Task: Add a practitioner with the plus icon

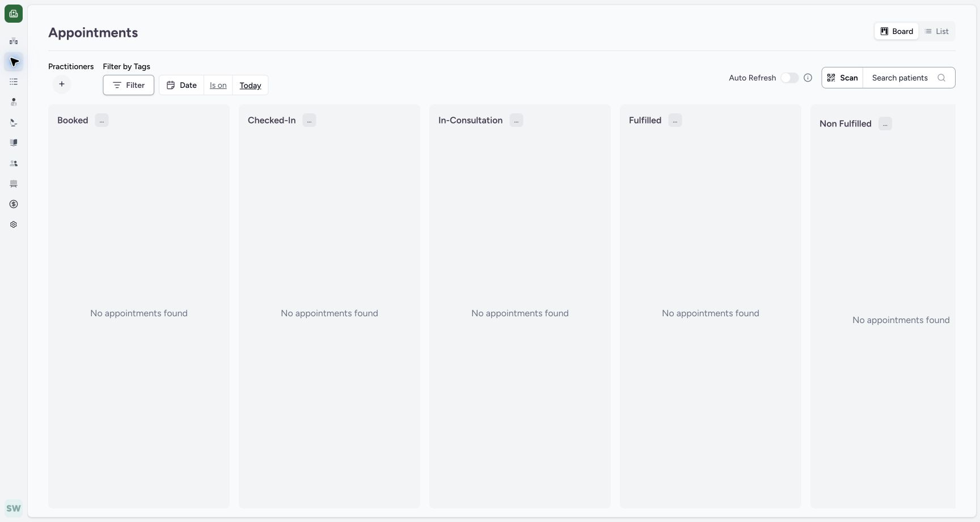Action: 62,84
